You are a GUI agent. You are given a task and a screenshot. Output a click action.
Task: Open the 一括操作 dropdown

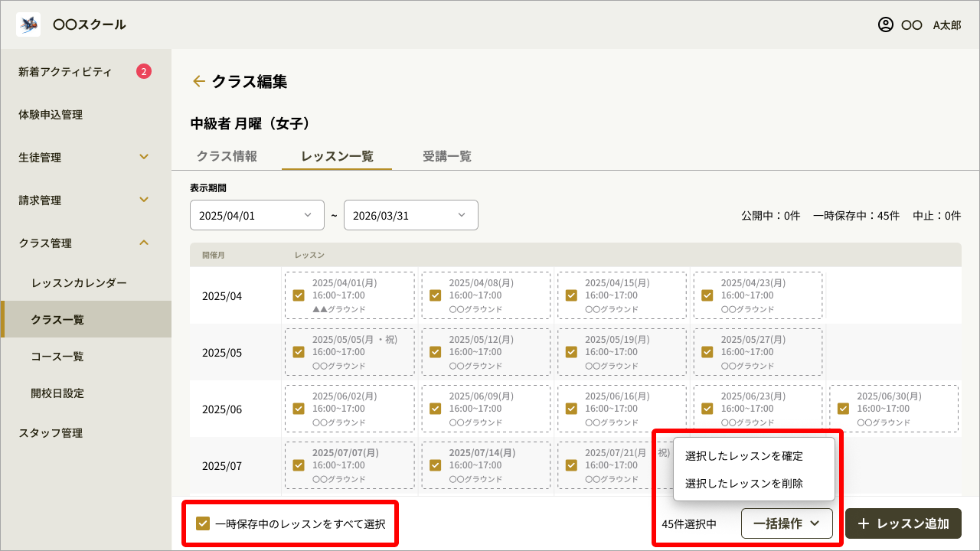click(787, 523)
